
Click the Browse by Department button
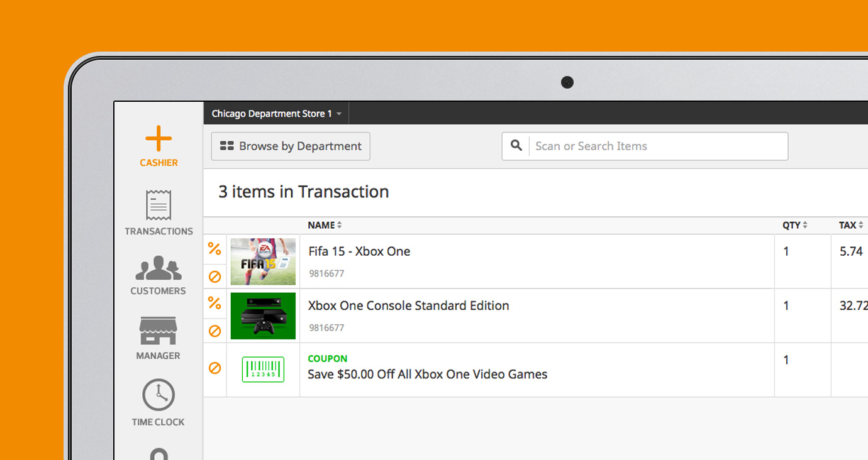point(291,146)
